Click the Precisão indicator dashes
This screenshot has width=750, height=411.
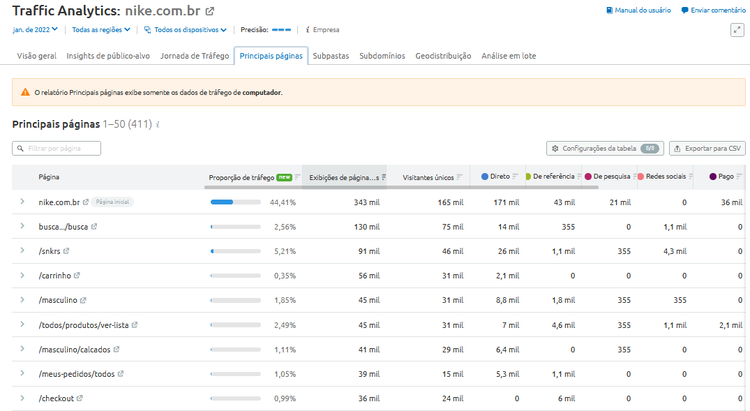281,30
